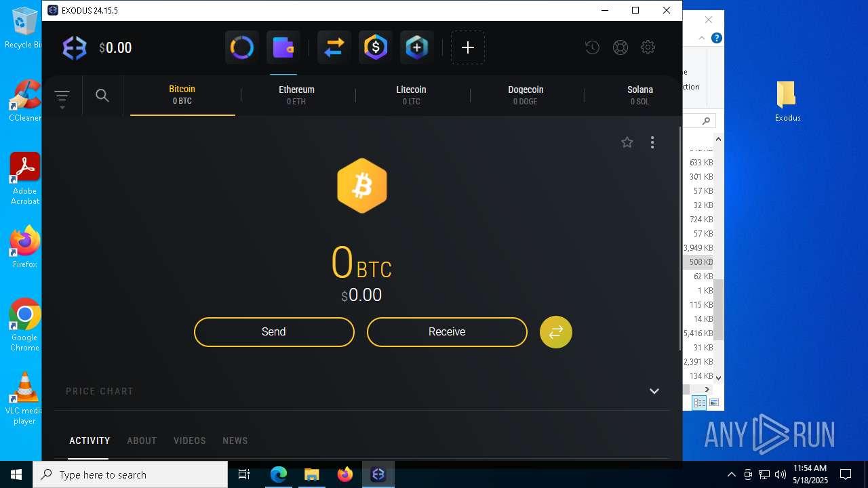Show hidden system tray icons

coord(732,474)
